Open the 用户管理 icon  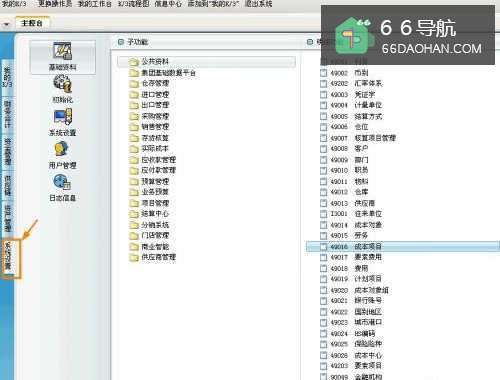62,149
